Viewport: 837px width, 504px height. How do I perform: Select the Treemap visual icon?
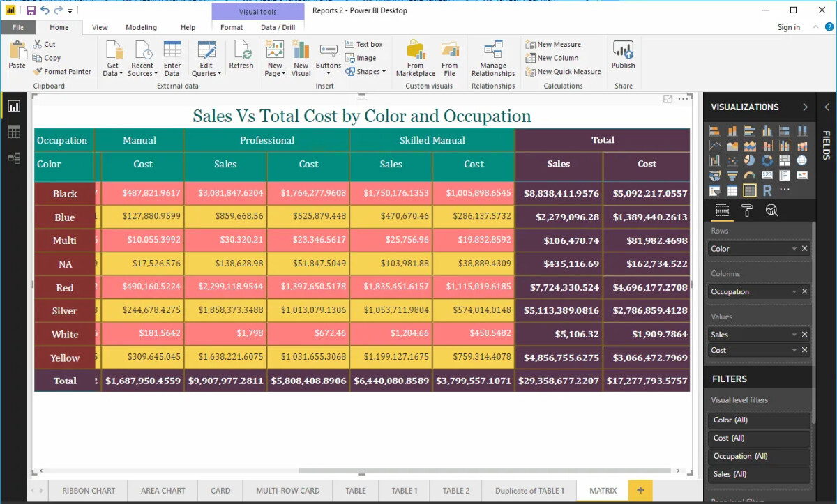[785, 160]
